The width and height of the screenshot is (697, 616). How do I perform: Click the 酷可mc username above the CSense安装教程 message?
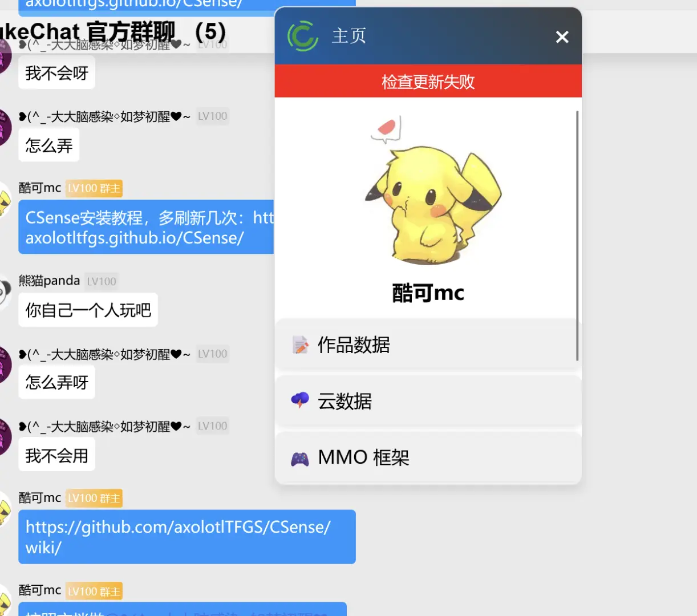point(40,188)
